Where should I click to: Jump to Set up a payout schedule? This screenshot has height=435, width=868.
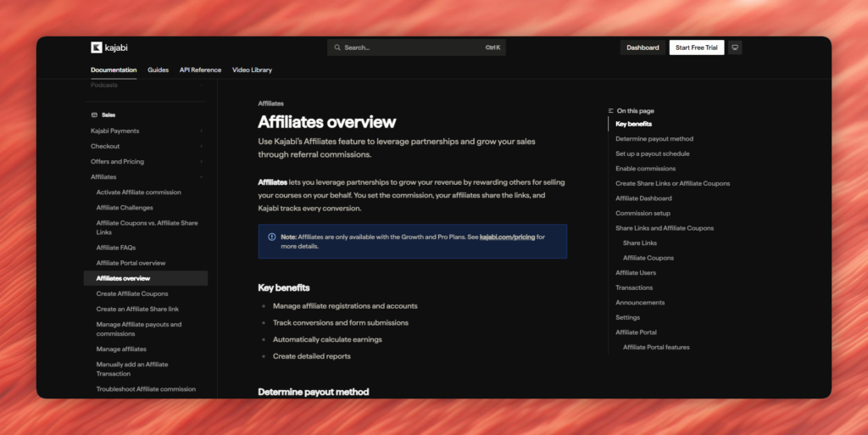pos(653,153)
